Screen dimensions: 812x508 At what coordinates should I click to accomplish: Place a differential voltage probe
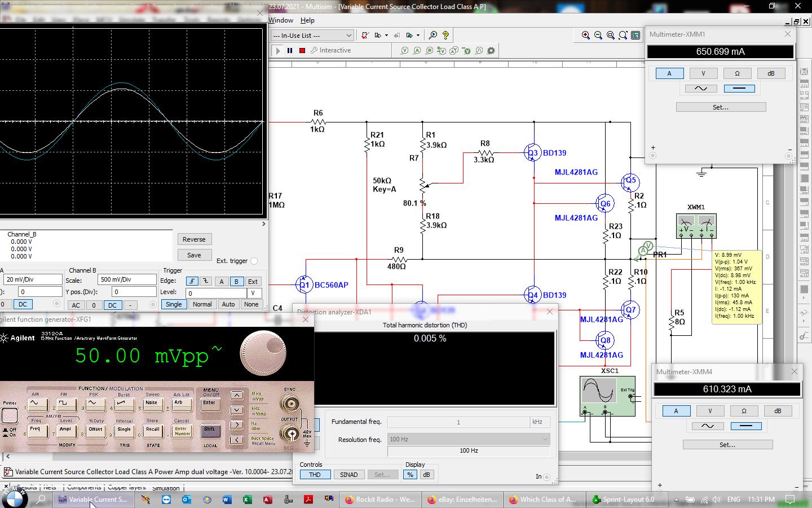coord(442,50)
